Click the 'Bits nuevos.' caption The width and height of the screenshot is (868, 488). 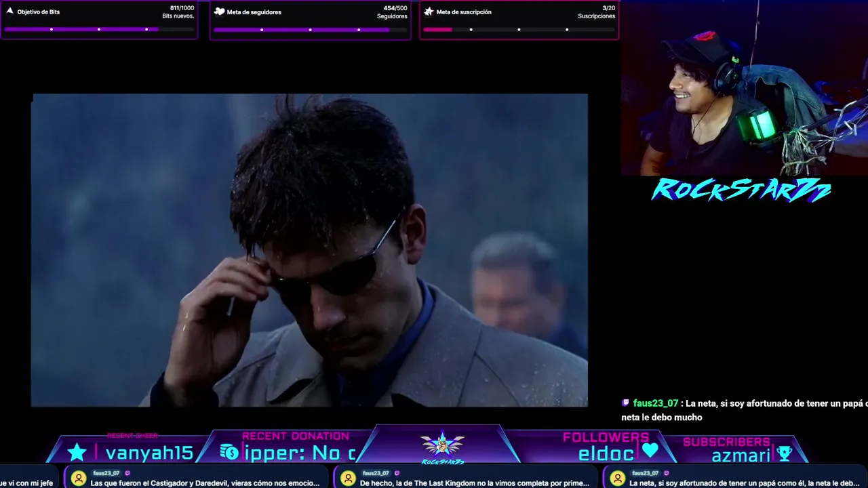coord(178,16)
